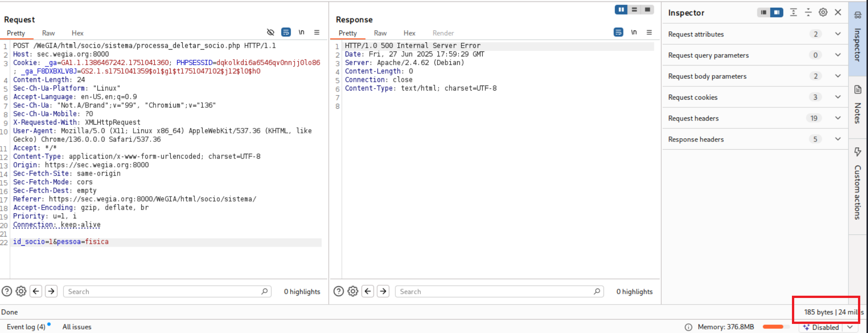The height and width of the screenshot is (333, 868).
Task: Switch response view to Render tab
Action: [443, 33]
